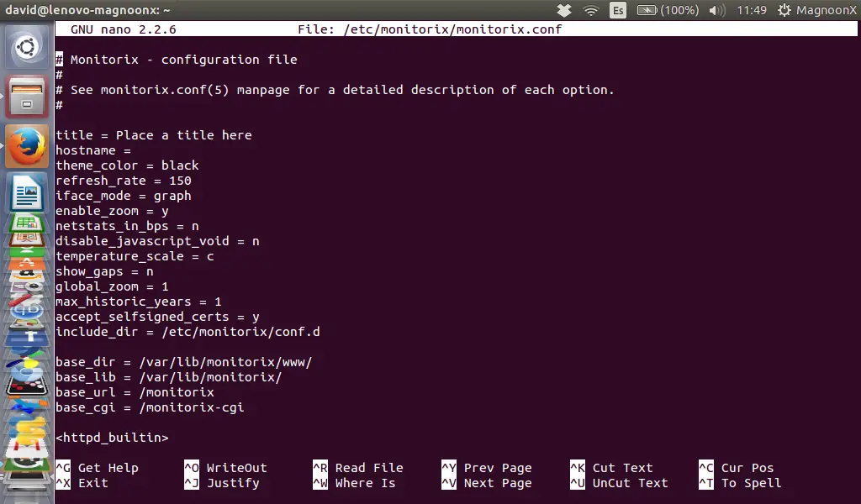Screen dimensions: 861x504
Task: Place cursor on 'Monitorix - configuration file' comment
Action: (183, 60)
